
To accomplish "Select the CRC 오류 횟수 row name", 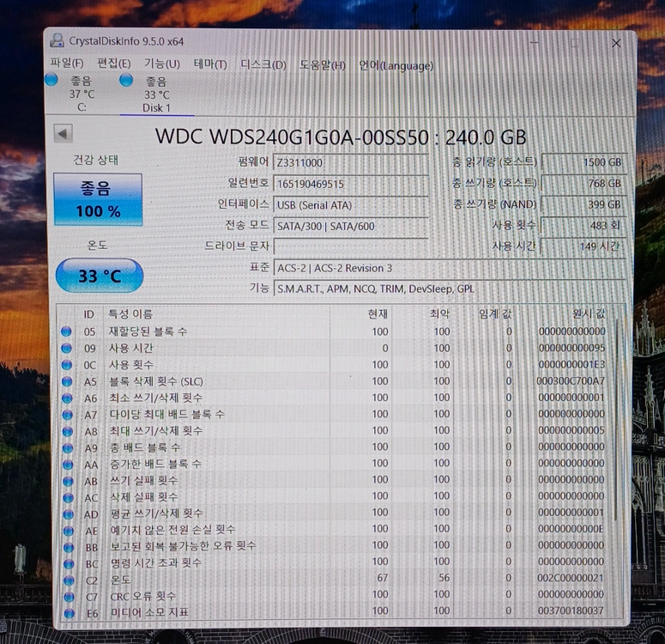I will pyautogui.click(x=143, y=596).
